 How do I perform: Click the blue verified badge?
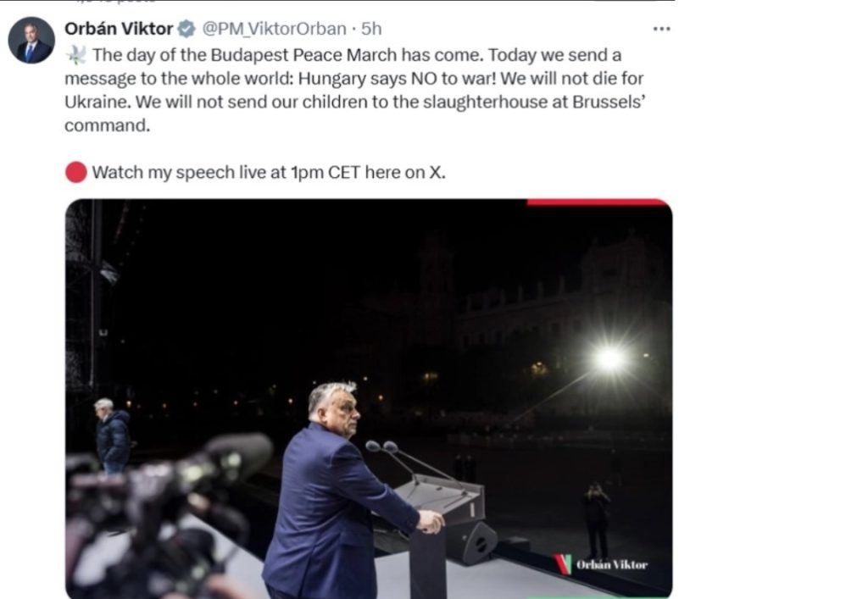point(186,29)
